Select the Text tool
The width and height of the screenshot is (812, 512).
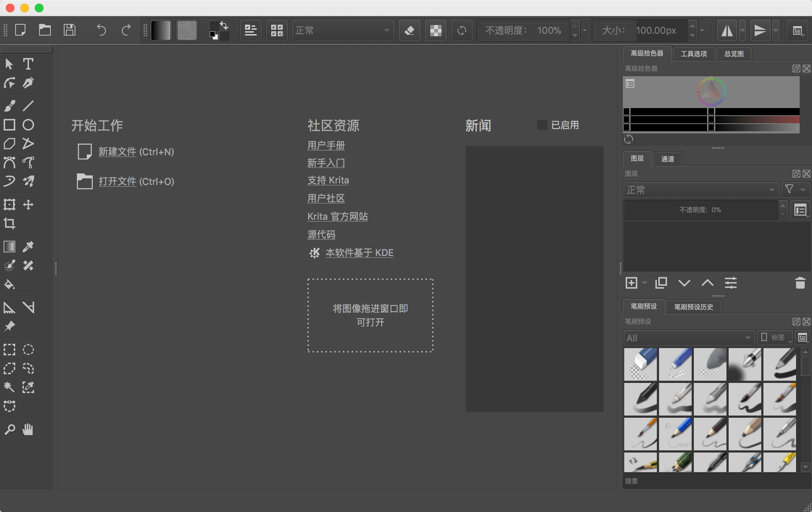(x=28, y=64)
